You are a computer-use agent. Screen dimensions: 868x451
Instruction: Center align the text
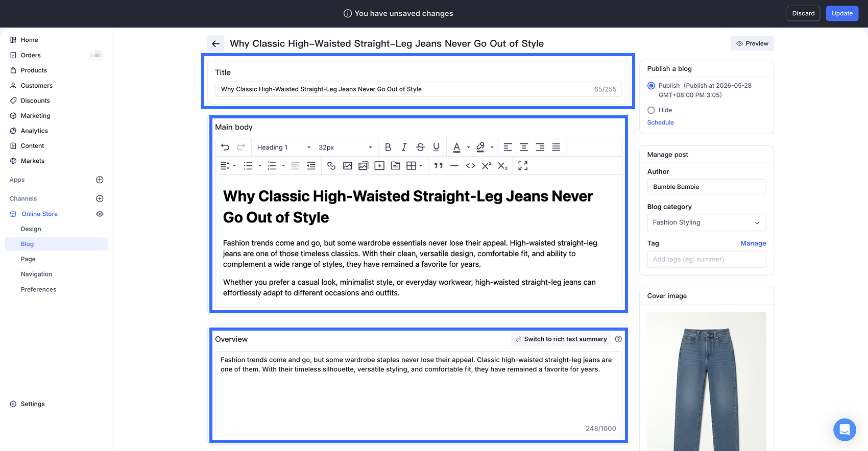tap(524, 147)
